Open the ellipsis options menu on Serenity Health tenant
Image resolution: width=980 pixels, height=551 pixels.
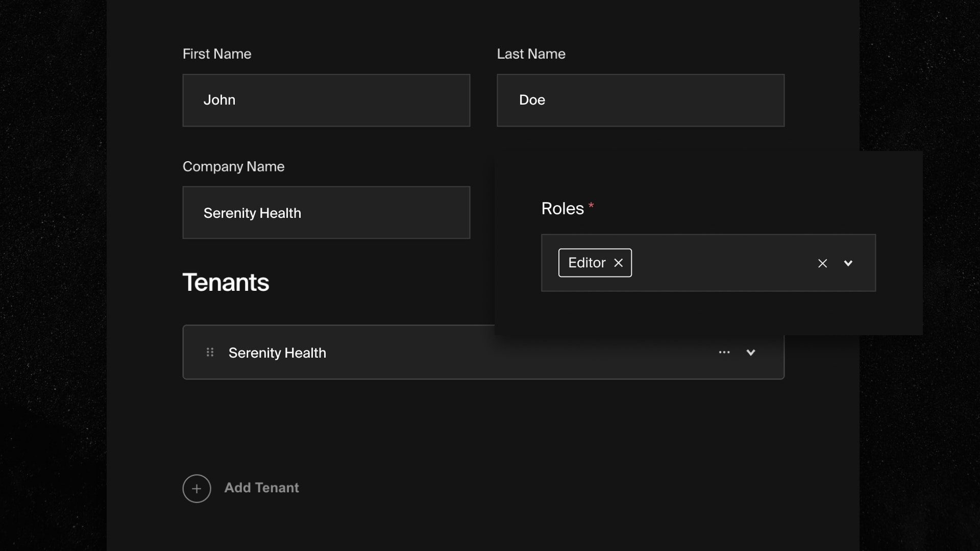coord(724,352)
